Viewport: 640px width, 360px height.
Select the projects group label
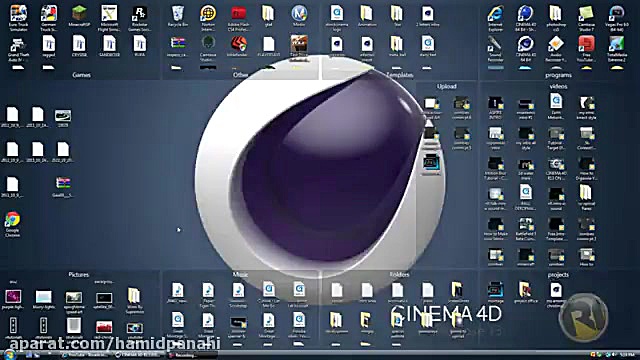(x=558, y=275)
